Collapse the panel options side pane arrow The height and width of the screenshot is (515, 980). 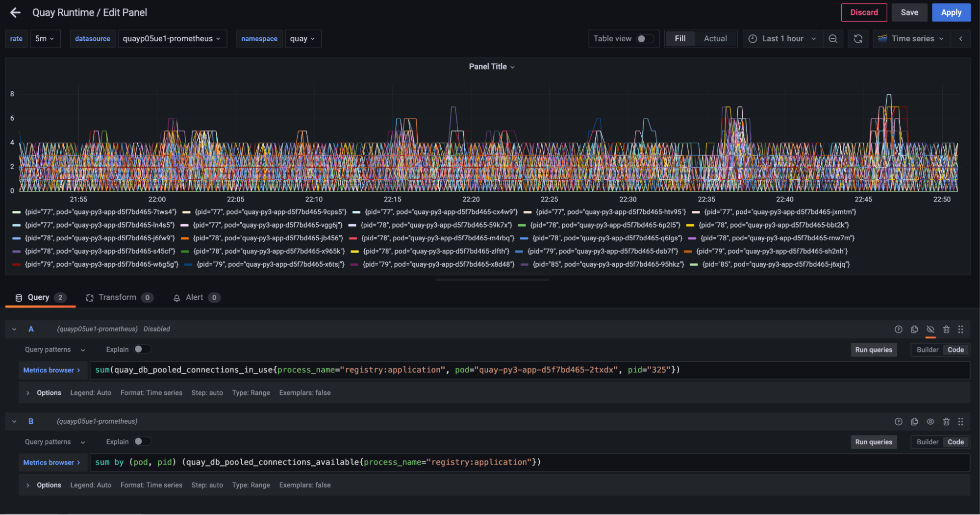(960, 39)
